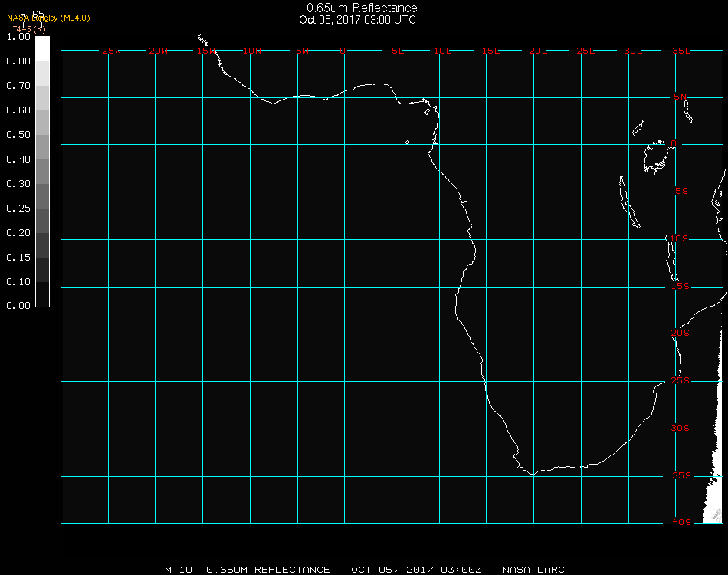Click the 20S latitude label
Screen dimensions: 728x575
coord(680,333)
